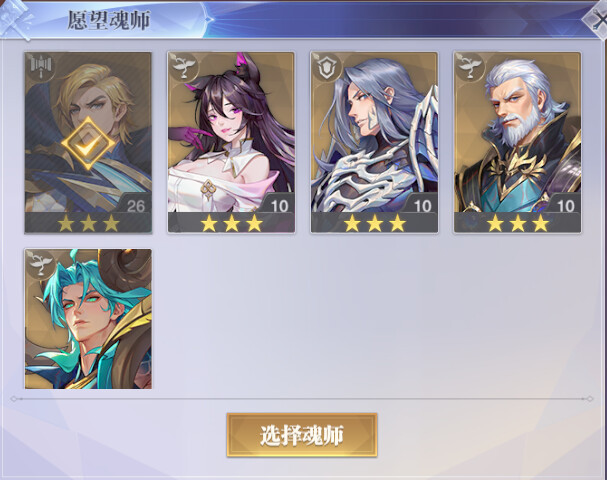Screen dimensions: 607x480
Task: Click the wing class icon on the teal-haired hero
Action: coord(40,264)
